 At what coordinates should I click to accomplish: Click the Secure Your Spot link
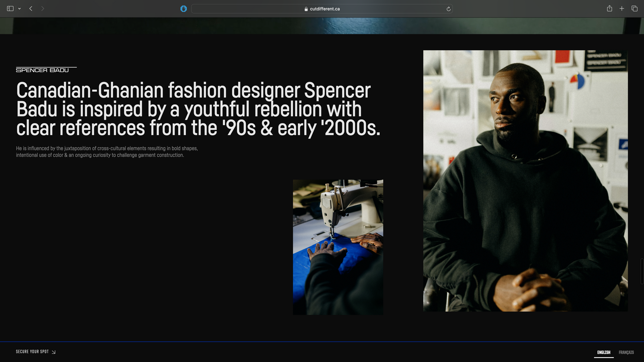pos(32,352)
